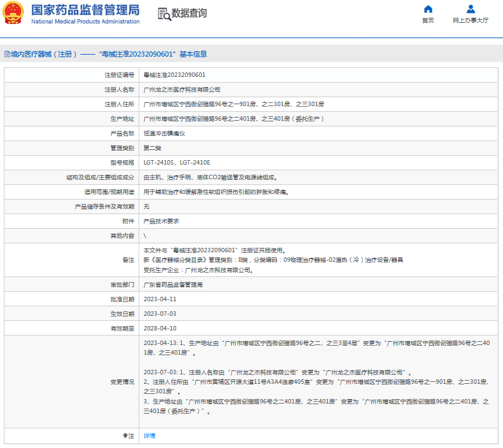Click the 结构及组成/主要组成成分 label
503x448 pixels.
tap(100, 177)
